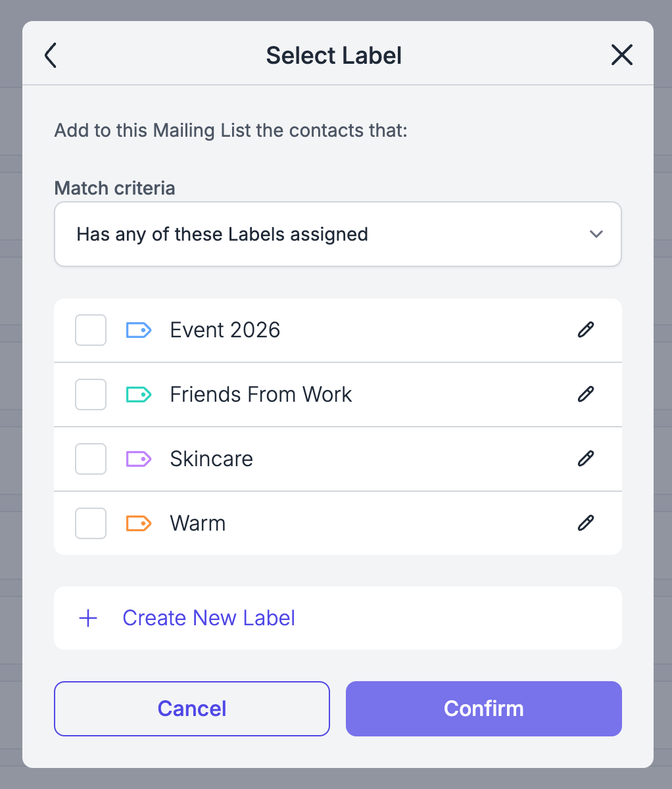Click the orange Warm tag icon
The height and width of the screenshot is (789, 672).
tap(139, 523)
